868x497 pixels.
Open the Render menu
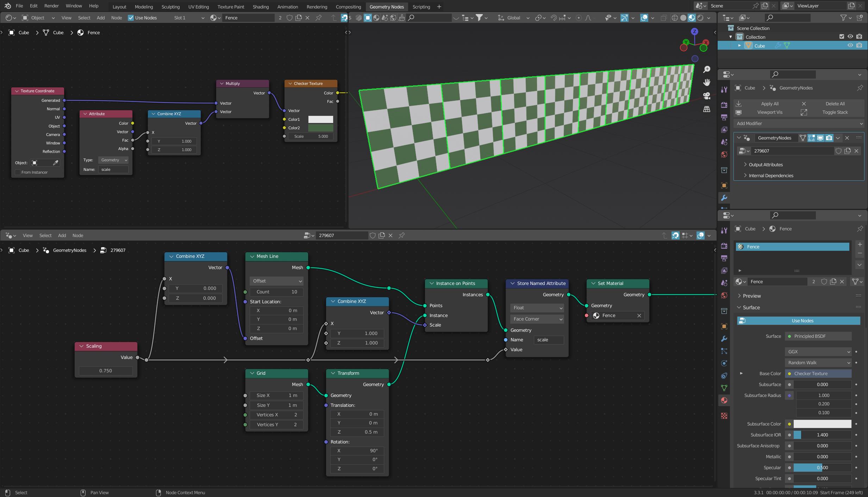click(51, 6)
